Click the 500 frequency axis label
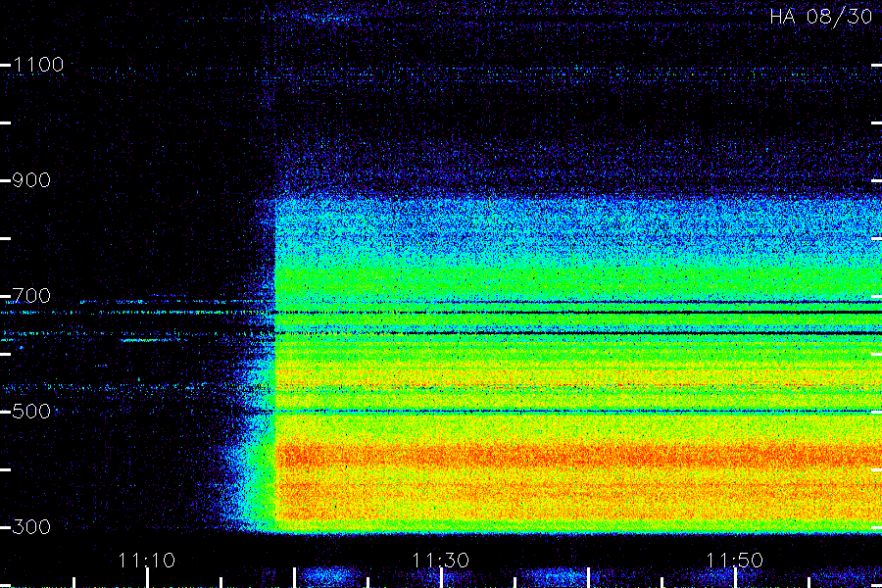This screenshot has width=882, height=588. (x=31, y=411)
